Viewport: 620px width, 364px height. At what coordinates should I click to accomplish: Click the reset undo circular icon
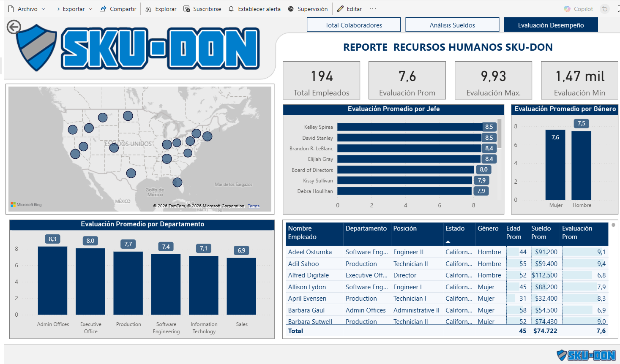(x=605, y=9)
